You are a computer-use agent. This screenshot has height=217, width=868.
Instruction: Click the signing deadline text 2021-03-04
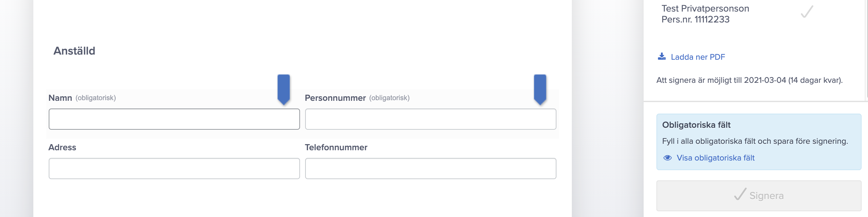point(765,80)
